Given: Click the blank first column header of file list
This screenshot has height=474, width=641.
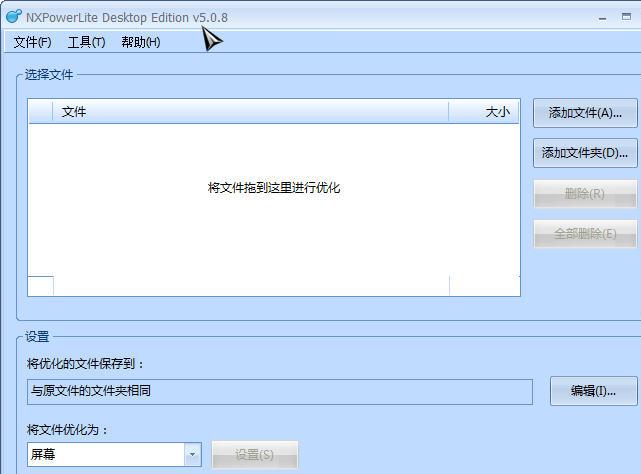Looking at the screenshot, I should 41,112.
